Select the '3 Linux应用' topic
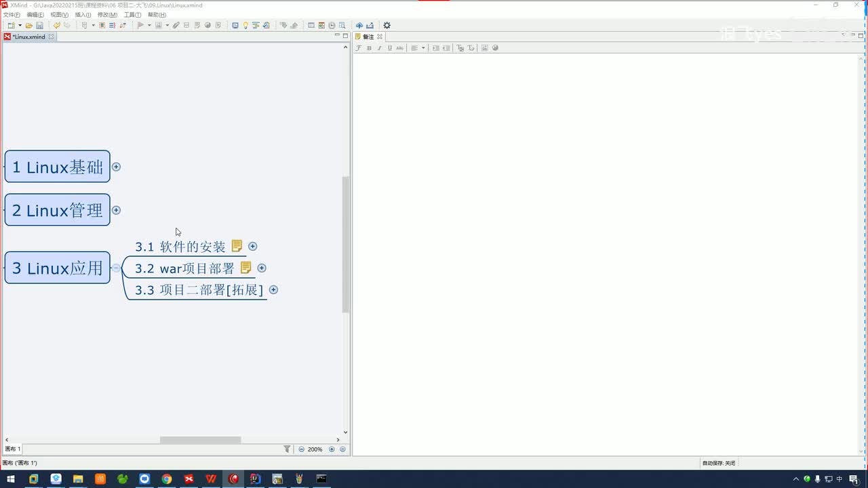 pos(57,268)
